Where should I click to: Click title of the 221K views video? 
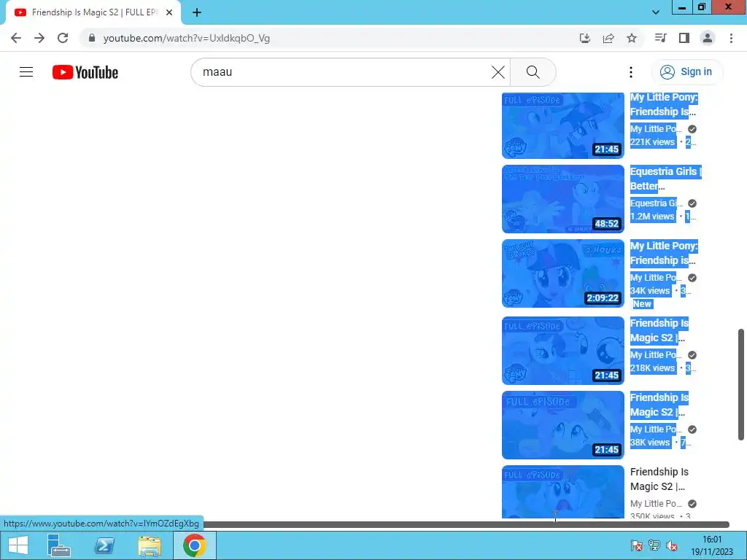click(664, 104)
